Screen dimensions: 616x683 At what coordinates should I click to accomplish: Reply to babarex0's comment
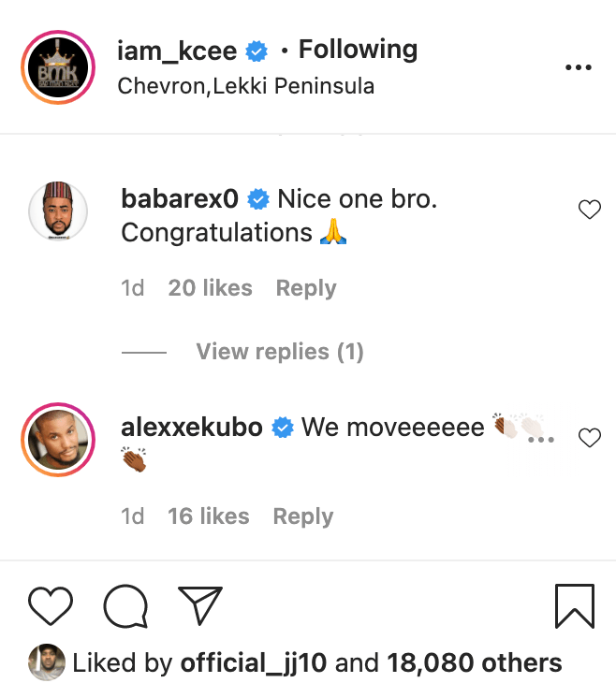click(x=305, y=288)
